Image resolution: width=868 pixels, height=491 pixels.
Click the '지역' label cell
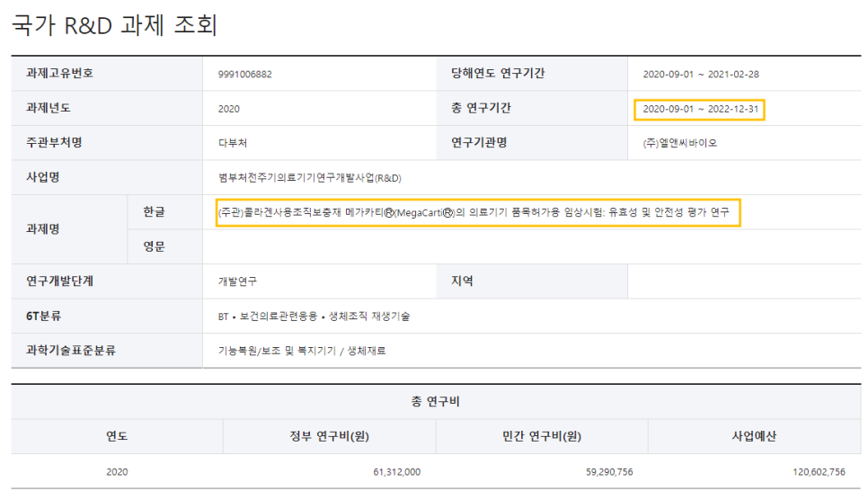[x=531, y=281]
